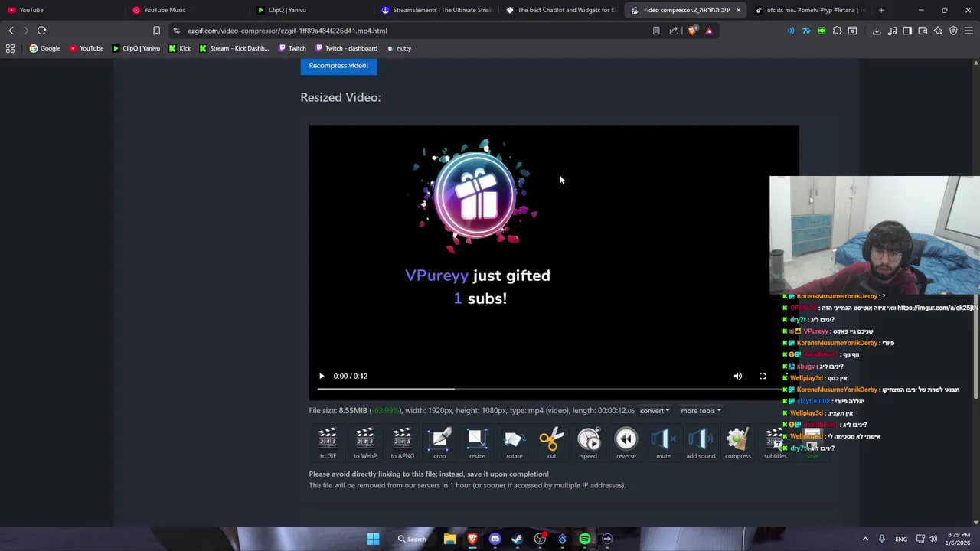This screenshot has width=980, height=551.
Task: Open Kick bookmark
Action: tap(180, 48)
